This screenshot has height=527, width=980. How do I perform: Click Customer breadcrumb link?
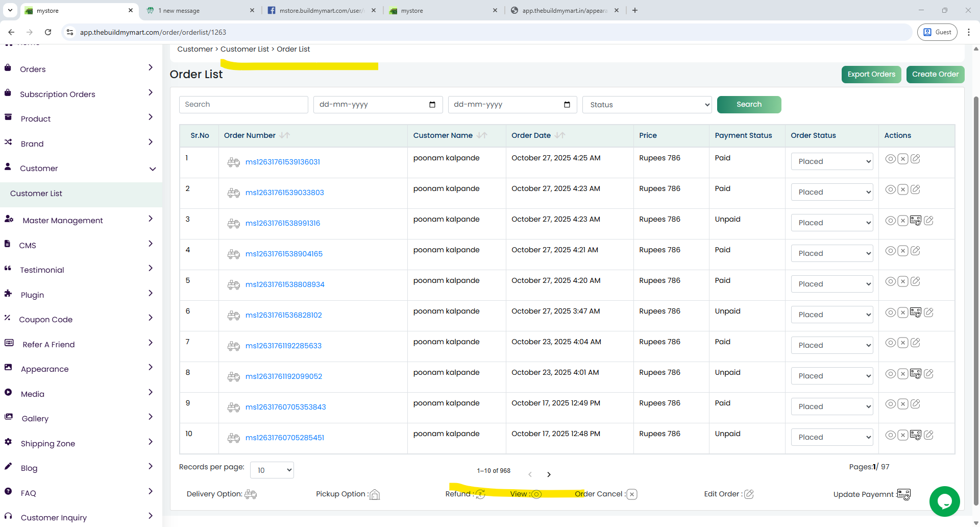click(195, 49)
